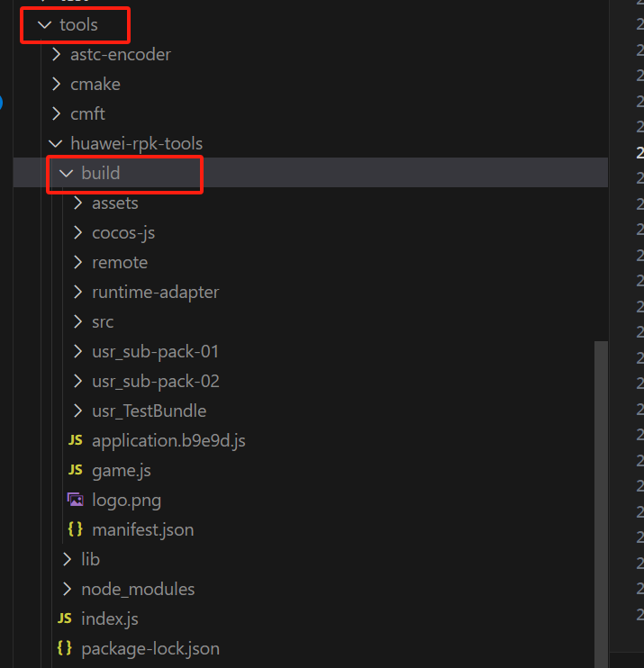Open the lib folder
Screen dimensions: 644x668
tap(90, 559)
